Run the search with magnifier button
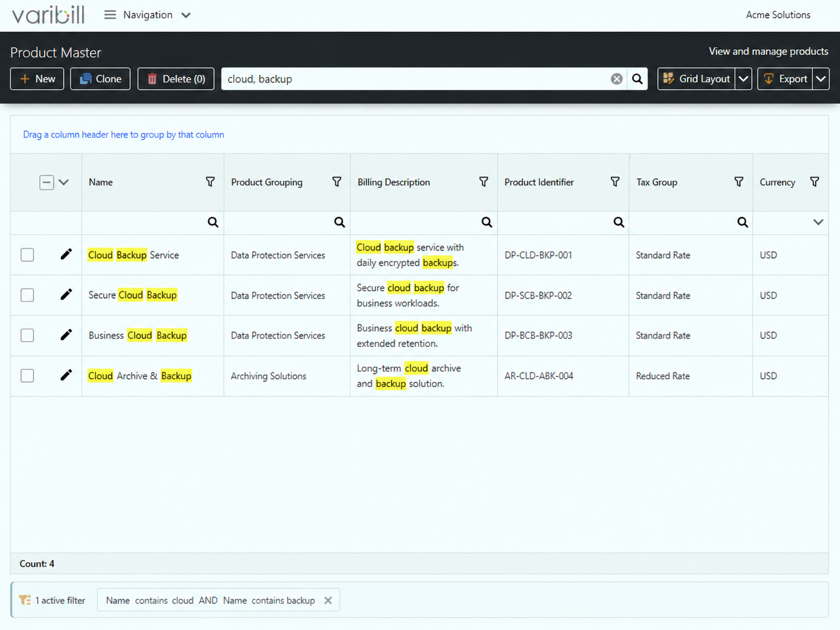 click(637, 79)
